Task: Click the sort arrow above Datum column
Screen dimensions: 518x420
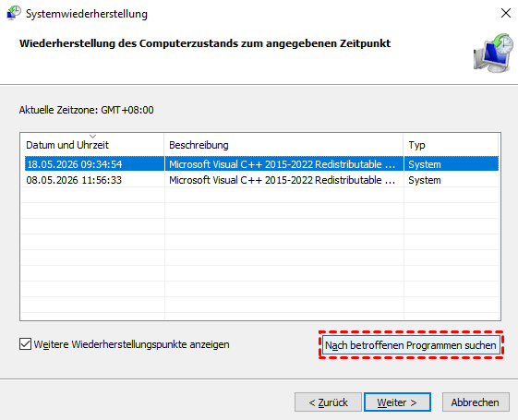Action: [x=93, y=136]
